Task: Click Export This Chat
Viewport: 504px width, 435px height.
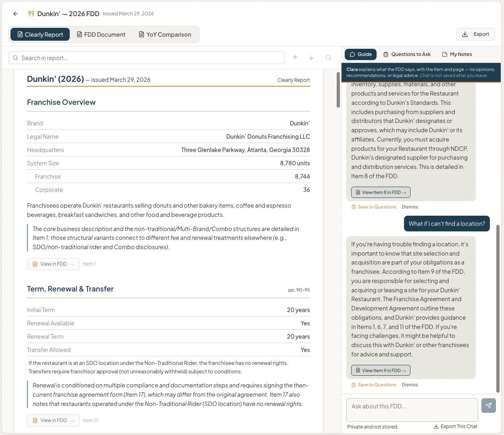Action: click(456, 427)
